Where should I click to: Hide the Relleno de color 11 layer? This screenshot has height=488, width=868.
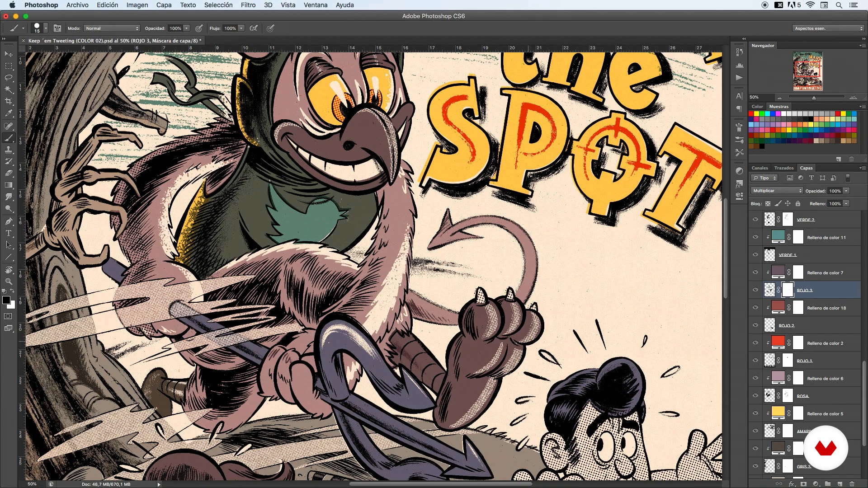coord(755,237)
